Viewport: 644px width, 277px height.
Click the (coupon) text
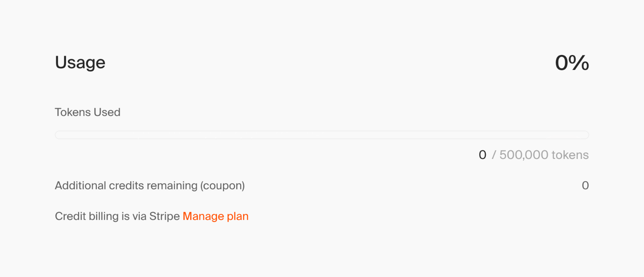tap(222, 186)
